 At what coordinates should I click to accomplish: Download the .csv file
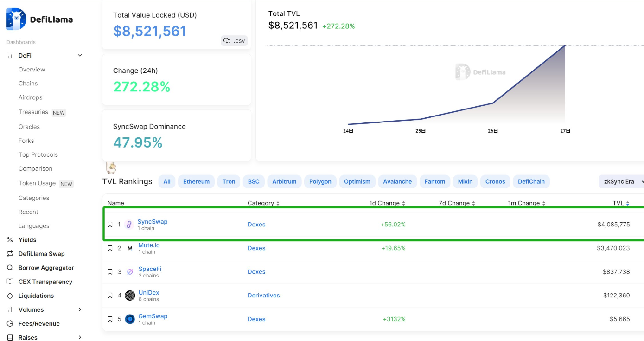click(234, 41)
